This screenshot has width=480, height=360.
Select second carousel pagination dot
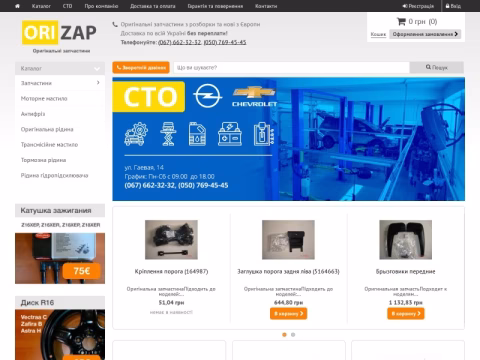293,335
